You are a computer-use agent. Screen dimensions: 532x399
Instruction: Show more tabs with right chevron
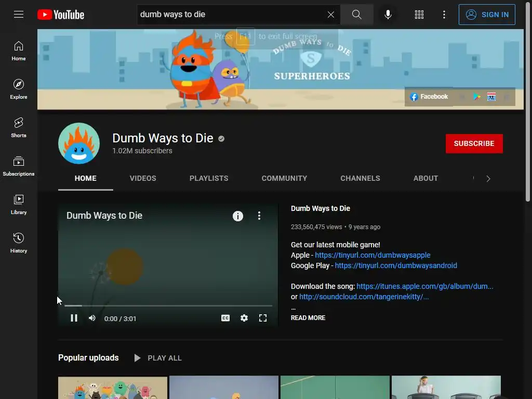(488, 179)
